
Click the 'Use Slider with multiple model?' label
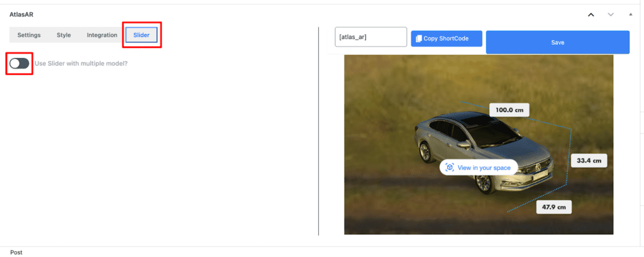[81, 64]
